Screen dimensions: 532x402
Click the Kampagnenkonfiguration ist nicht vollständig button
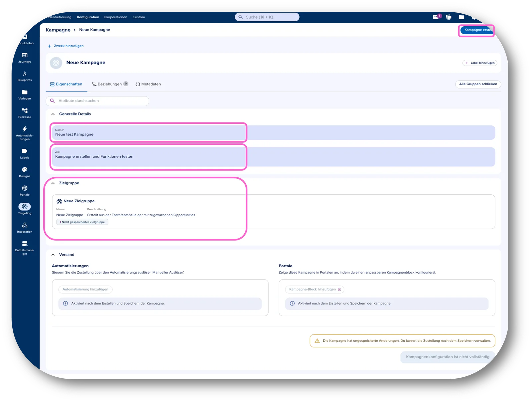tap(448, 357)
